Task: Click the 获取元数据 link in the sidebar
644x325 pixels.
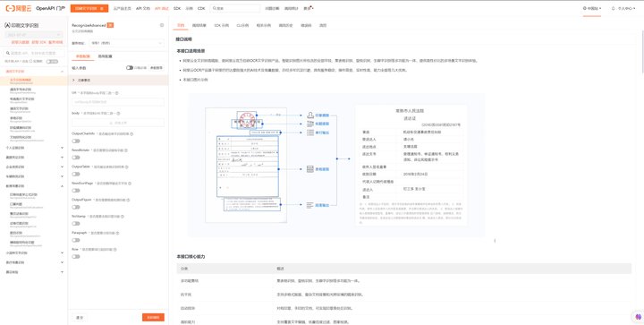Action: tap(20, 42)
